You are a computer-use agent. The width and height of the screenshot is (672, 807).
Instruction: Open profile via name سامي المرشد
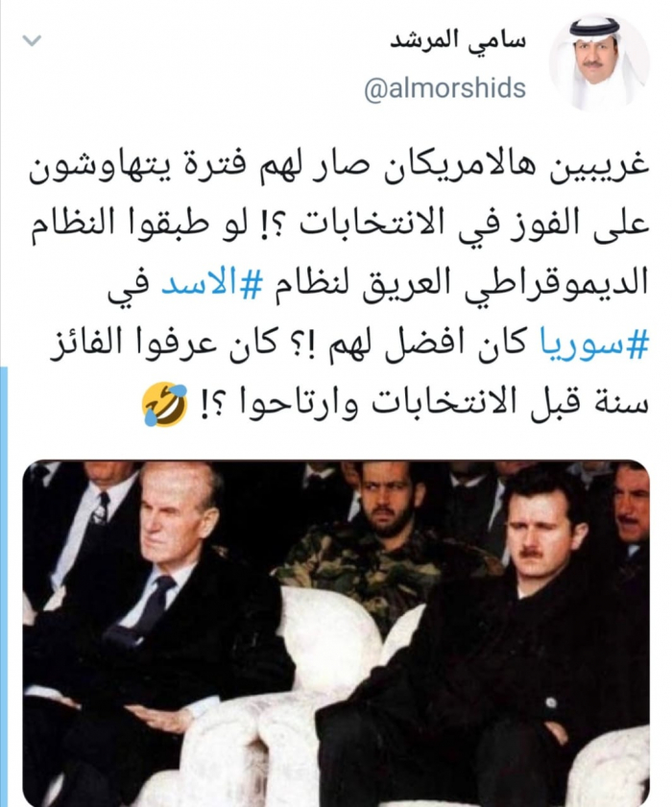tap(458, 40)
